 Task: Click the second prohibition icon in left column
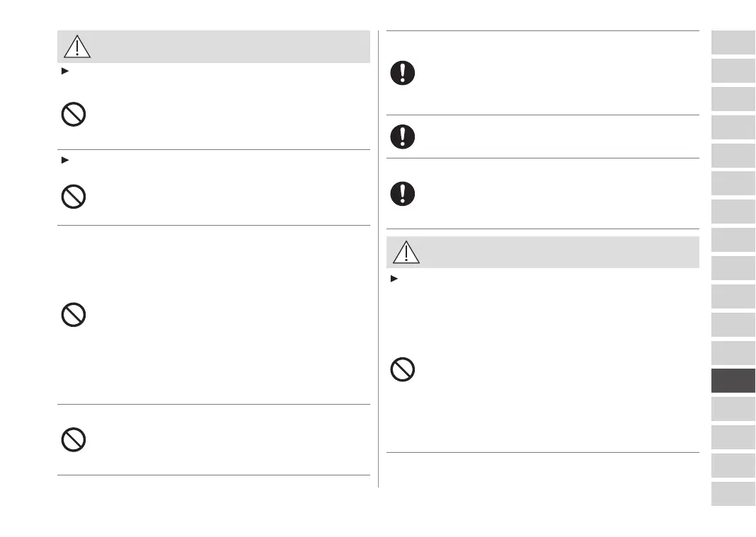point(74,196)
